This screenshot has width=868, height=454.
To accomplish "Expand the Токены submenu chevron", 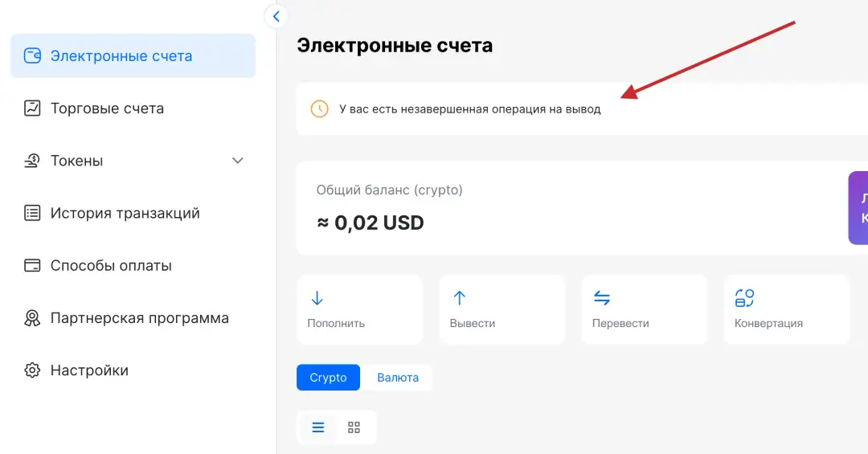I will pyautogui.click(x=238, y=161).
